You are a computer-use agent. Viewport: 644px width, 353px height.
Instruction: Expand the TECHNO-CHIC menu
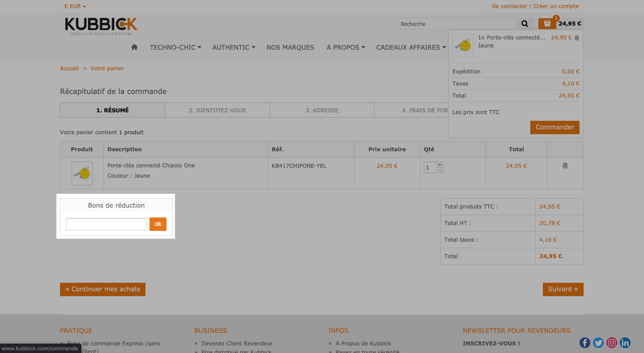[175, 47]
